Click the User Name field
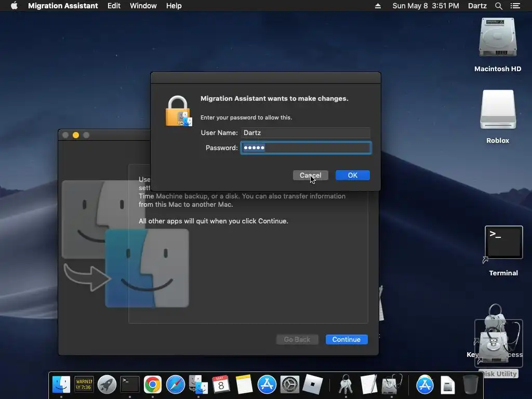 pos(306,132)
